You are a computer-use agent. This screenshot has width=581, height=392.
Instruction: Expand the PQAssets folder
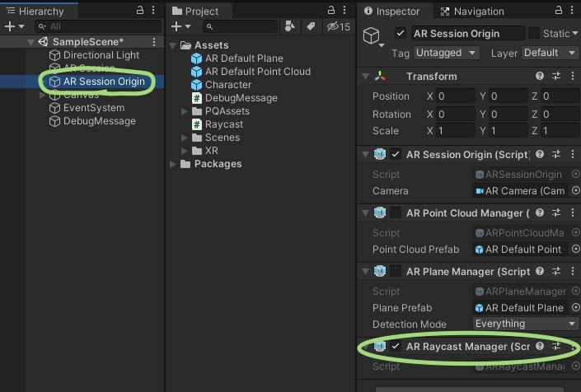[184, 111]
